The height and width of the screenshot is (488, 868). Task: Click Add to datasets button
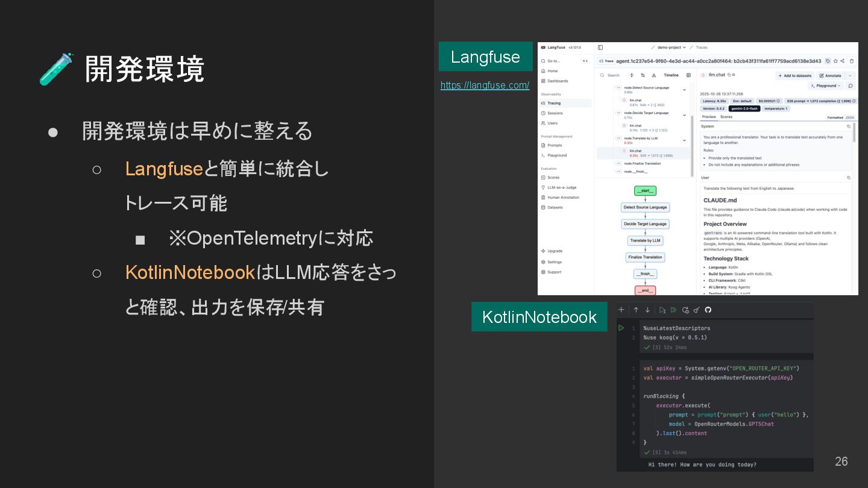coord(794,76)
